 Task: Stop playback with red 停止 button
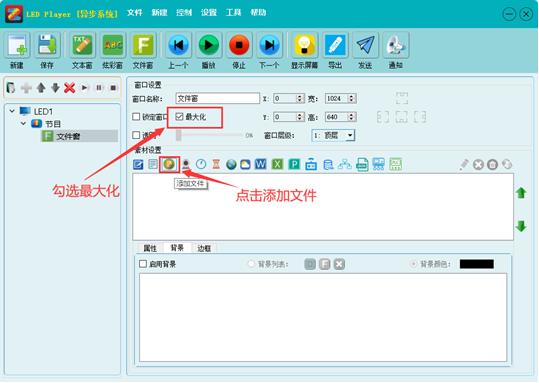pos(239,45)
